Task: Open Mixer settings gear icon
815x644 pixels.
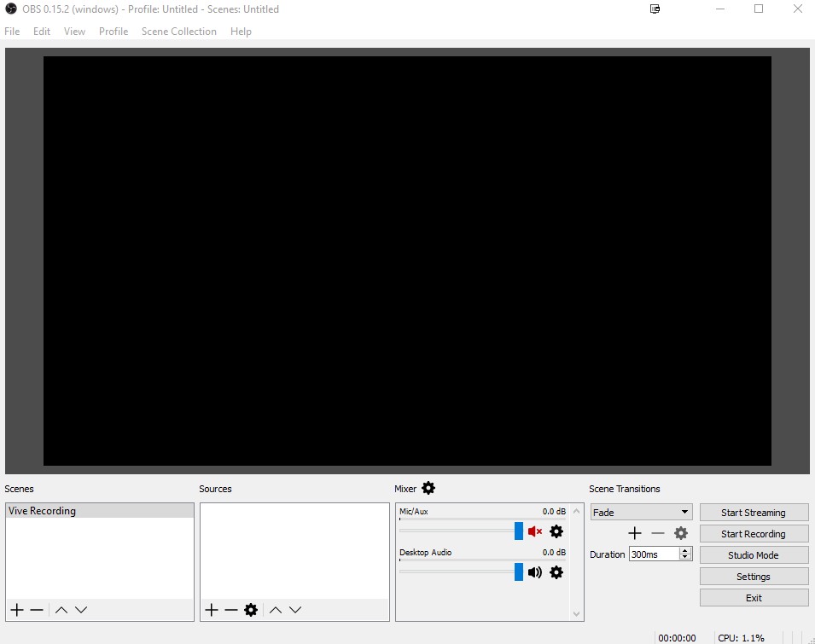Action: pyautogui.click(x=428, y=488)
